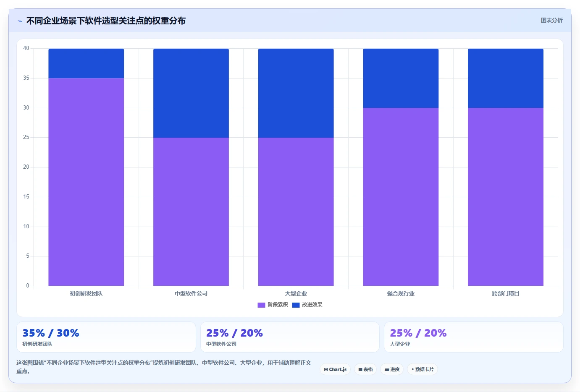Click the purple bar for 初创研发团队
The height and width of the screenshot is (392, 580).
point(86,182)
